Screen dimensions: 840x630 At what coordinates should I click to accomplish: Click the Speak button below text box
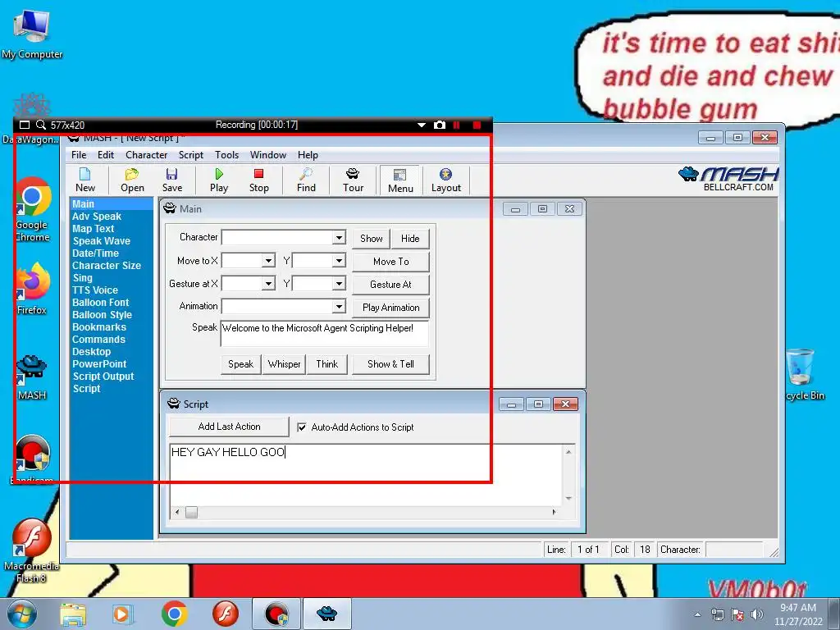coord(240,364)
